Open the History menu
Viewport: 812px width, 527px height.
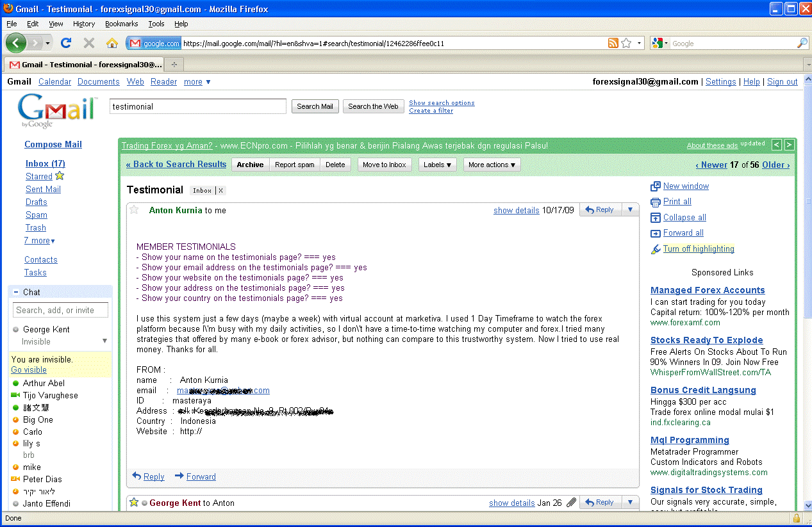click(84, 24)
